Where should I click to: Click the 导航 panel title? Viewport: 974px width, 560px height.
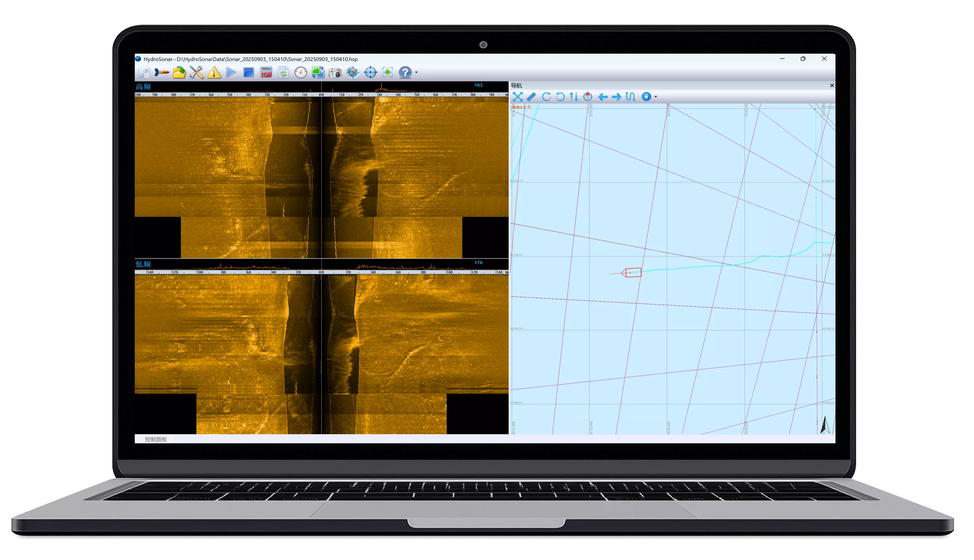click(516, 85)
